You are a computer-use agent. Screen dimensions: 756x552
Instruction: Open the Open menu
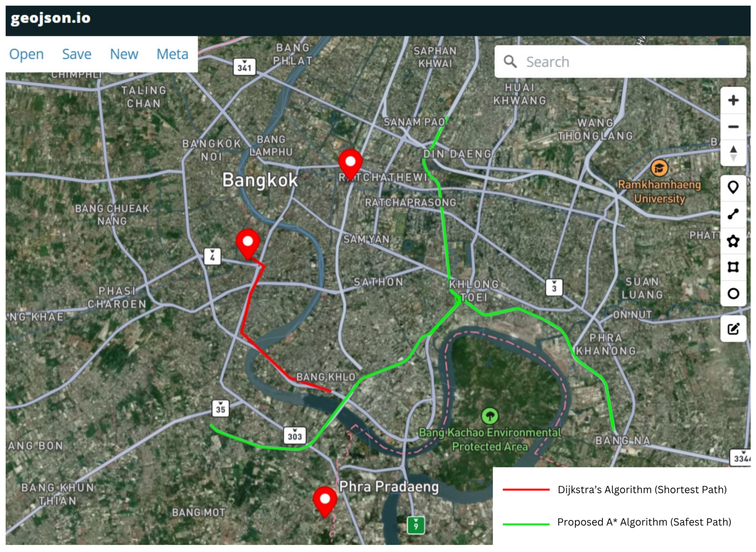click(26, 54)
